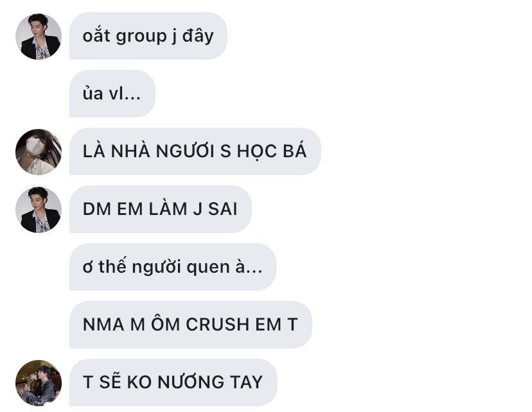Select the "ủa vl..." message bubble
The width and height of the screenshot is (532, 412).
coord(112,94)
